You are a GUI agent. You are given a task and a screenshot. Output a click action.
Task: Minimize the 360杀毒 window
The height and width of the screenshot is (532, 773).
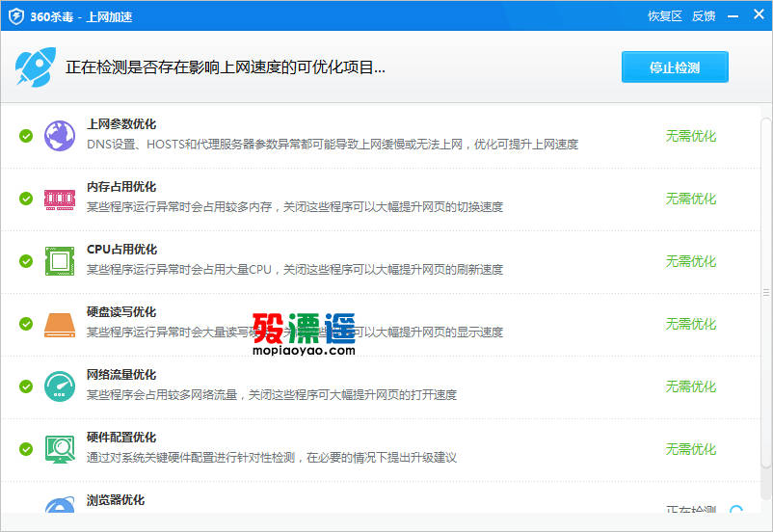tap(733, 16)
